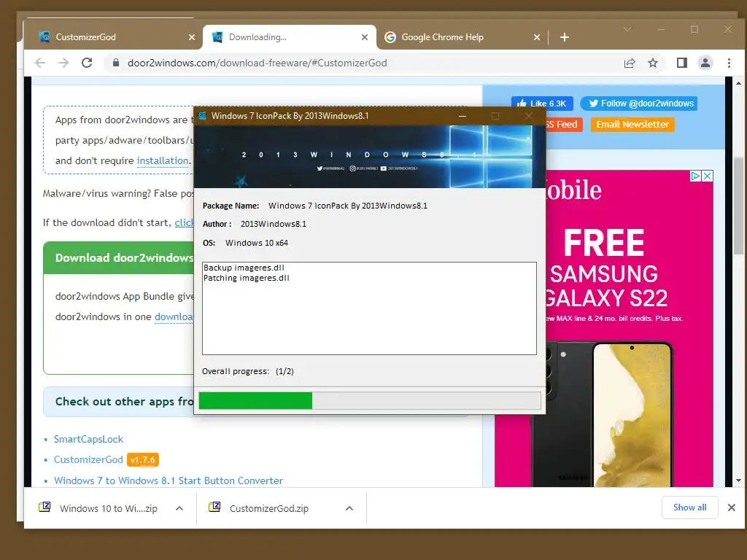
Task: Click the zip file icon for Windows 10 to Wi....zip
Action: (44, 507)
